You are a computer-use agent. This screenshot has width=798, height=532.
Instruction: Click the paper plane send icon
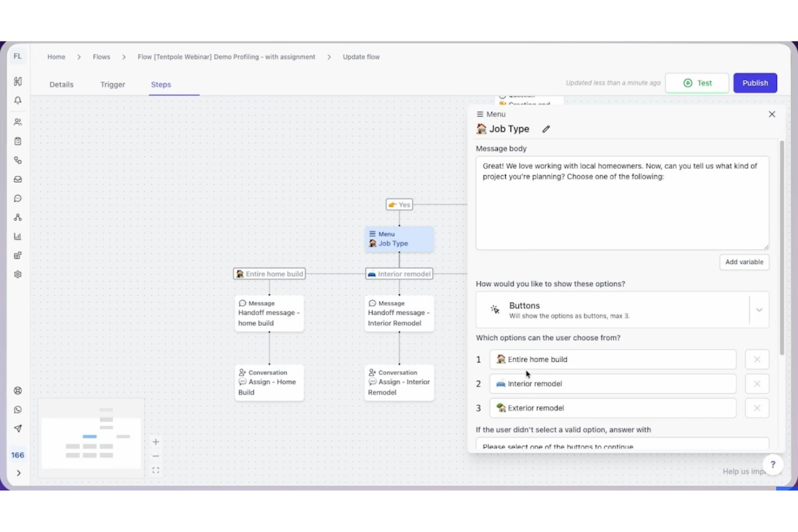pos(18,428)
